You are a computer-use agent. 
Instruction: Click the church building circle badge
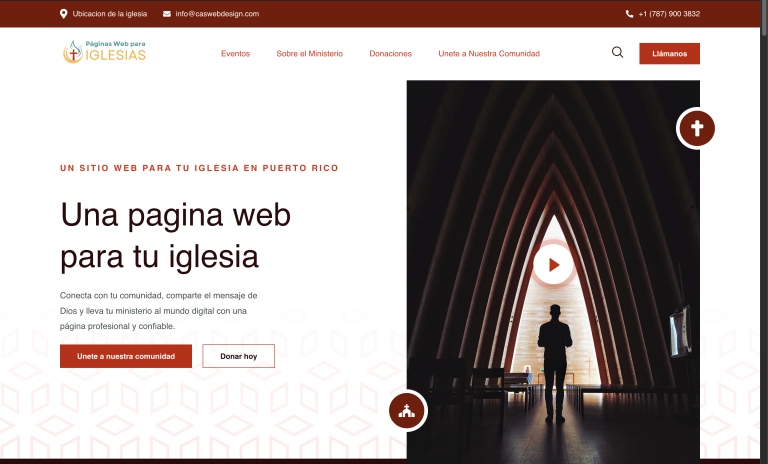(x=407, y=411)
